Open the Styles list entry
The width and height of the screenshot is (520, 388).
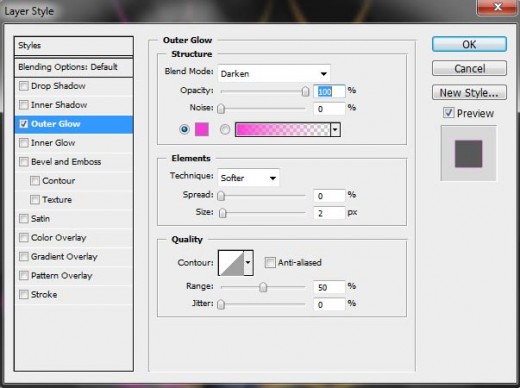click(x=74, y=46)
